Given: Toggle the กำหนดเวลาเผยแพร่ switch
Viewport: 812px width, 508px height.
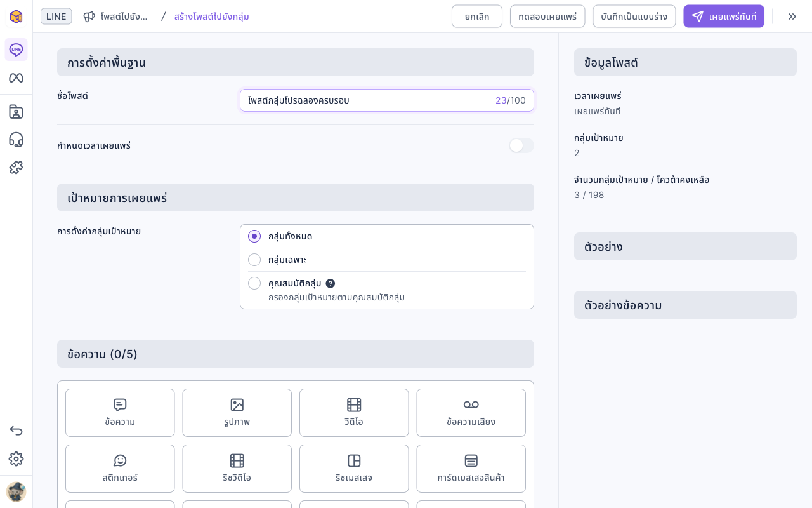Looking at the screenshot, I should pos(521,145).
